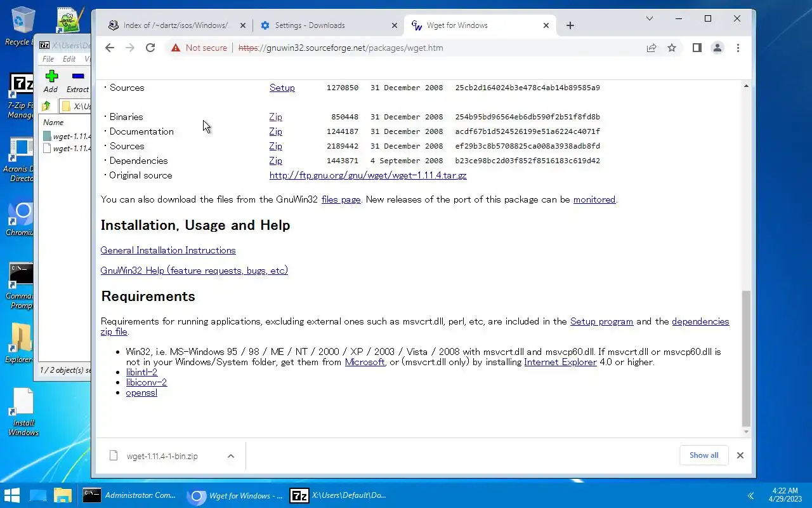Download the Binaries Zip link
The height and width of the screenshot is (508, 812).
pos(275,117)
